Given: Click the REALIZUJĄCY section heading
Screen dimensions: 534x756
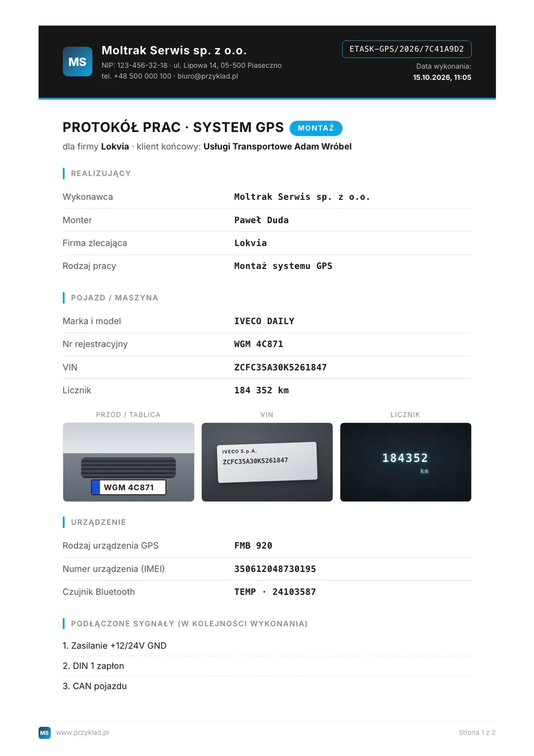Looking at the screenshot, I should pyautogui.click(x=101, y=173).
